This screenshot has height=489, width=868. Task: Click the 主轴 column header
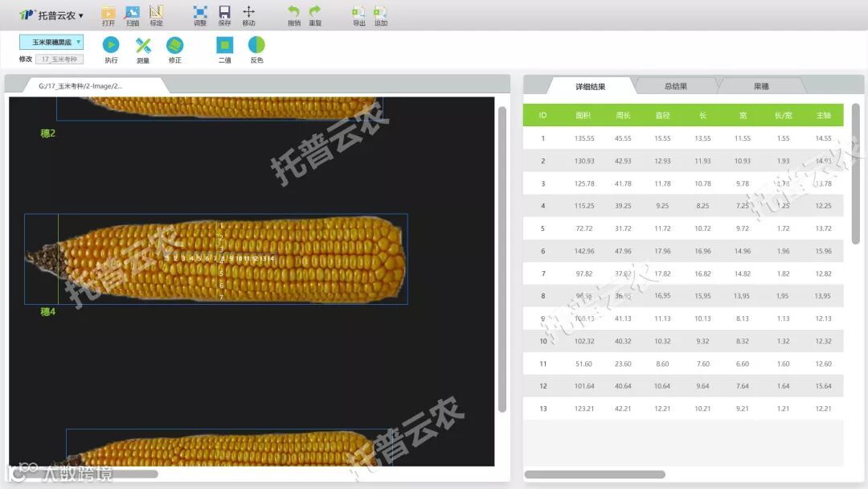tap(823, 115)
